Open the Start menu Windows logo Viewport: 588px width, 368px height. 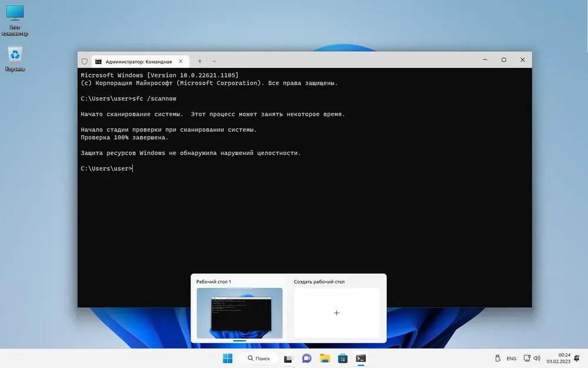click(x=228, y=358)
